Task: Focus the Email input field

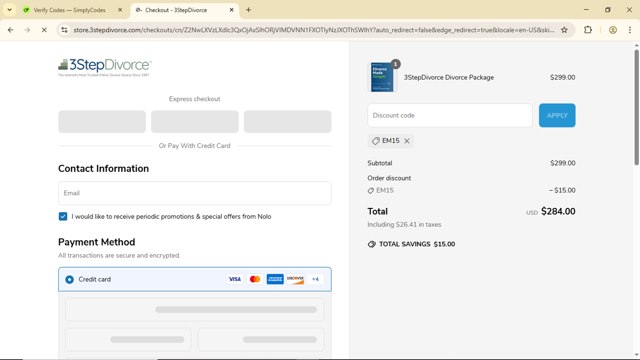Action: [x=195, y=193]
